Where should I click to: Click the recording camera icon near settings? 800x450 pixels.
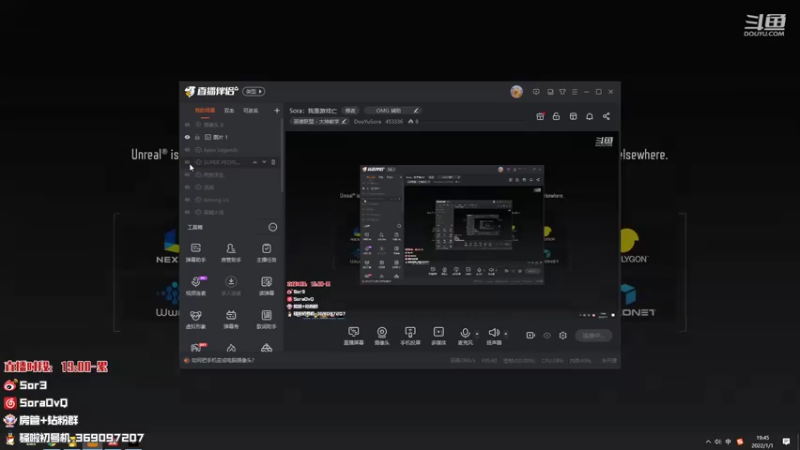tap(531, 335)
